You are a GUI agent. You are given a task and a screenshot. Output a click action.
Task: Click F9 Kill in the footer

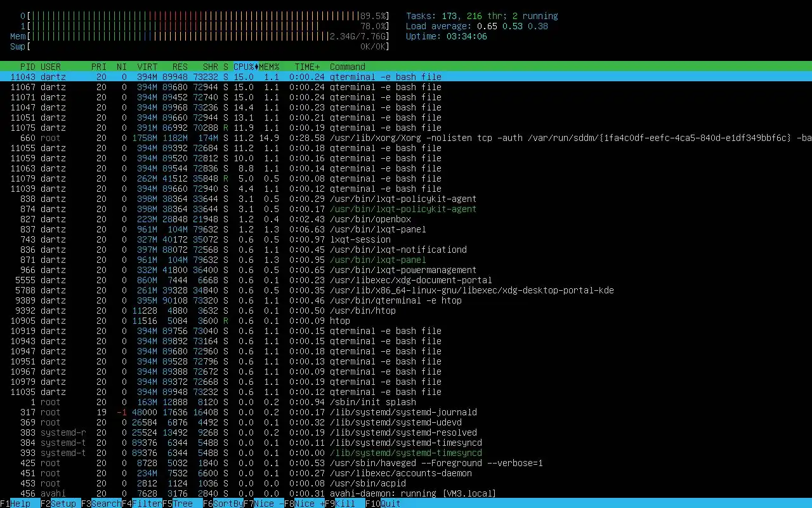pos(345,504)
